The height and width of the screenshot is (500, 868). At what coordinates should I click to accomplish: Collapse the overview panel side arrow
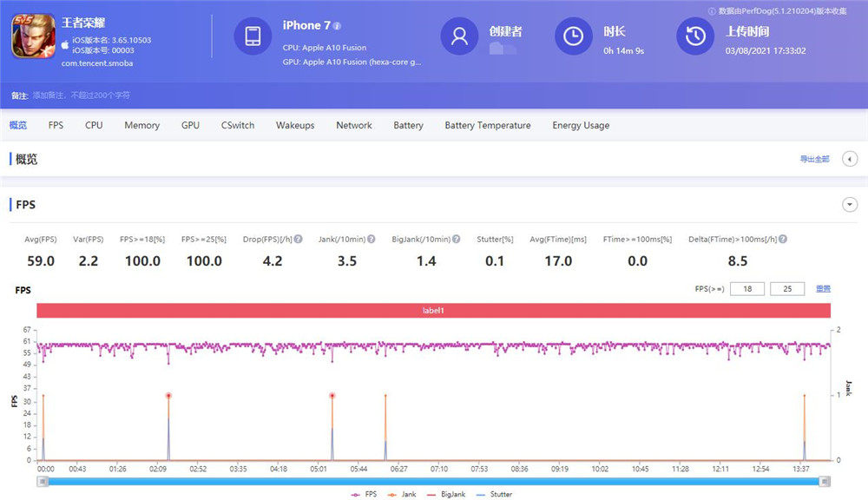[850, 159]
